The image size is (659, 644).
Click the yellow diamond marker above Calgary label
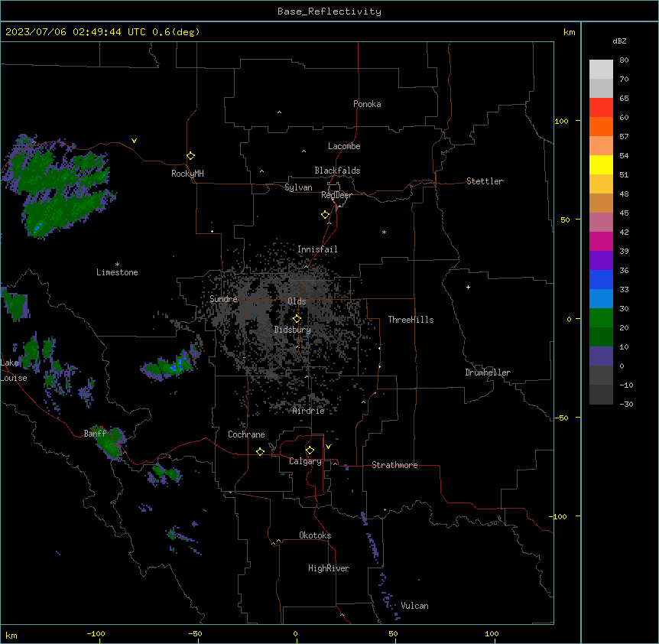[310, 450]
